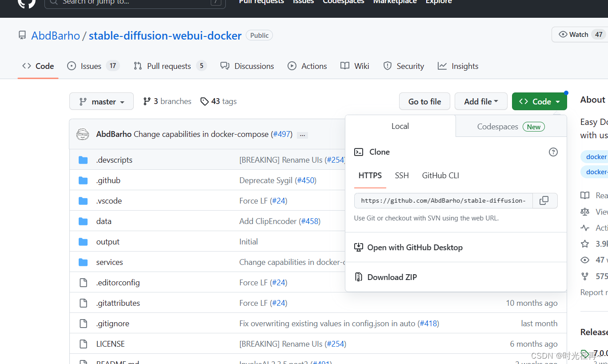Click the data folder icon
This screenshot has width=608, height=364.
pos(83,221)
